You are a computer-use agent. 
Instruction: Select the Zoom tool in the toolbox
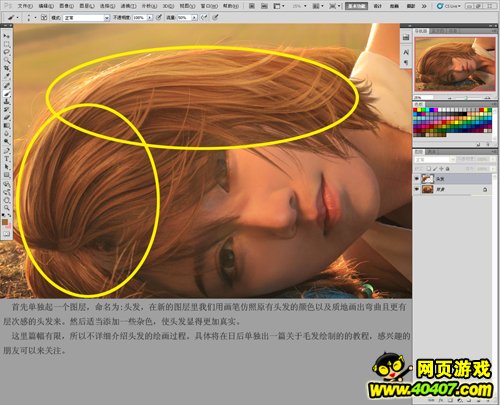click(x=6, y=208)
